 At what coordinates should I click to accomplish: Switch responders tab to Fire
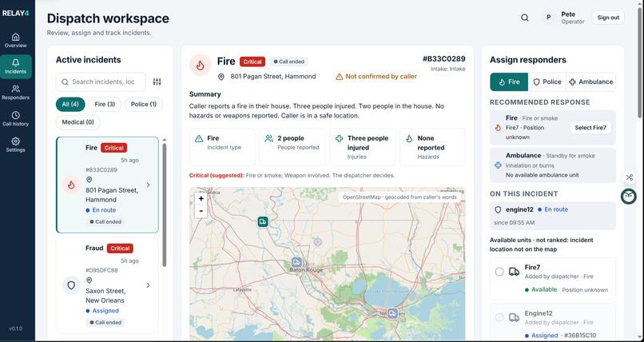pos(509,82)
